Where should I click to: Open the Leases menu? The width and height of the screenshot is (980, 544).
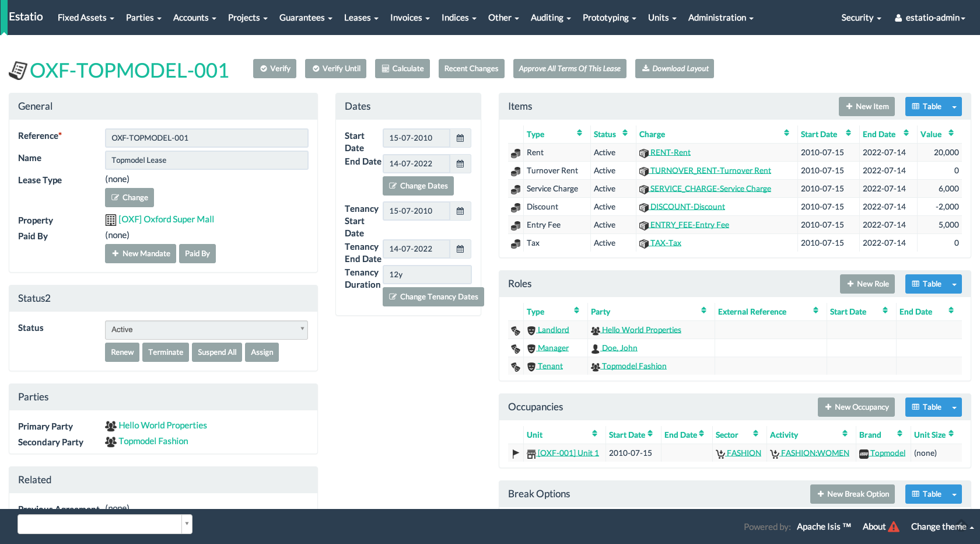click(x=360, y=18)
